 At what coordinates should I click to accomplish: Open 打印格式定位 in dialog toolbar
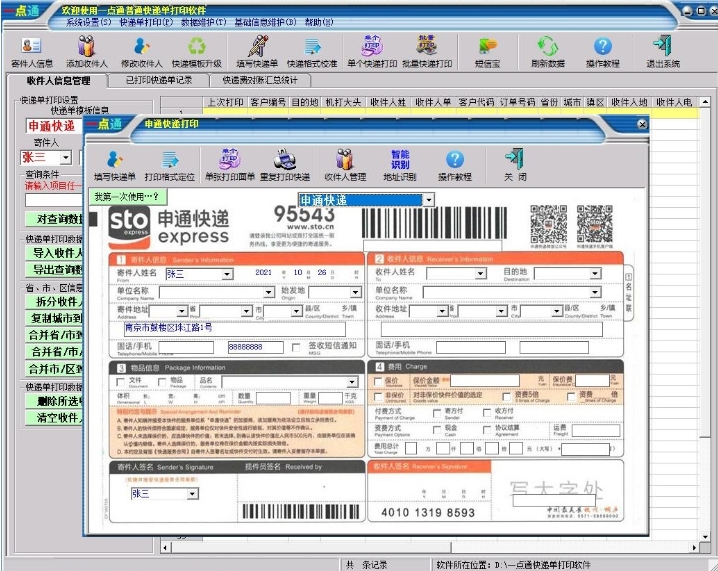(x=170, y=165)
